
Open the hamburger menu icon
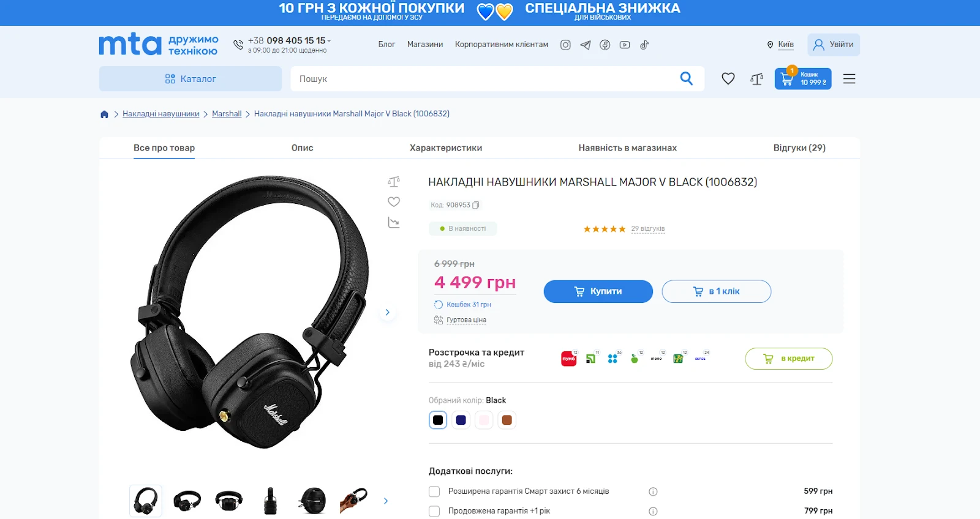(x=849, y=79)
